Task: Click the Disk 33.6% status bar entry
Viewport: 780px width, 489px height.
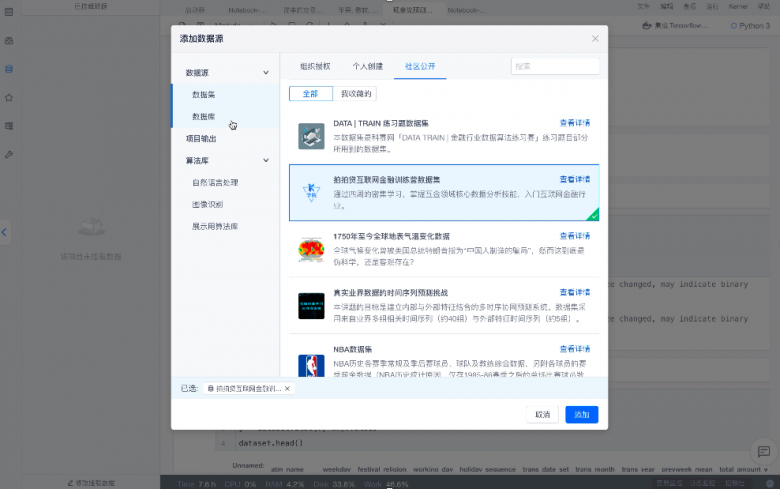Action: coord(334,484)
